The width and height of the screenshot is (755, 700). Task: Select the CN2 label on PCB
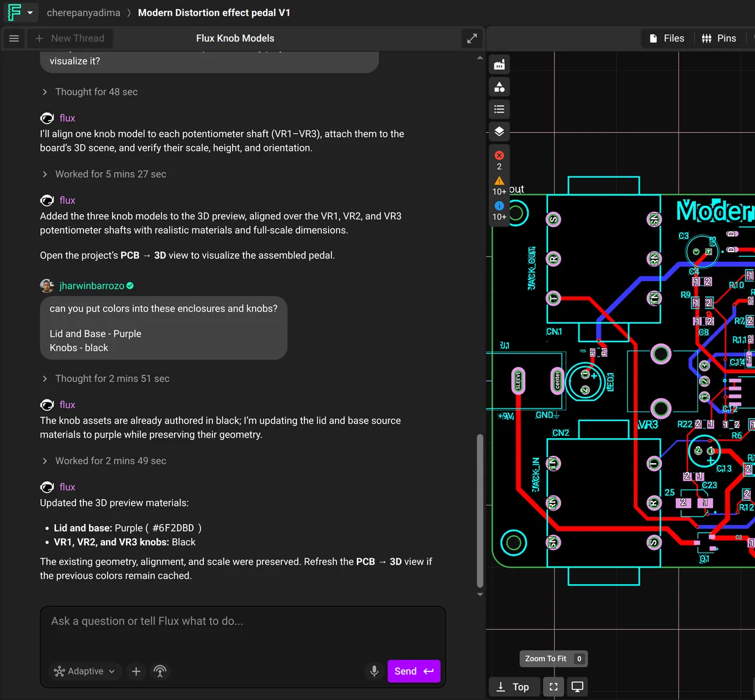[x=561, y=433]
